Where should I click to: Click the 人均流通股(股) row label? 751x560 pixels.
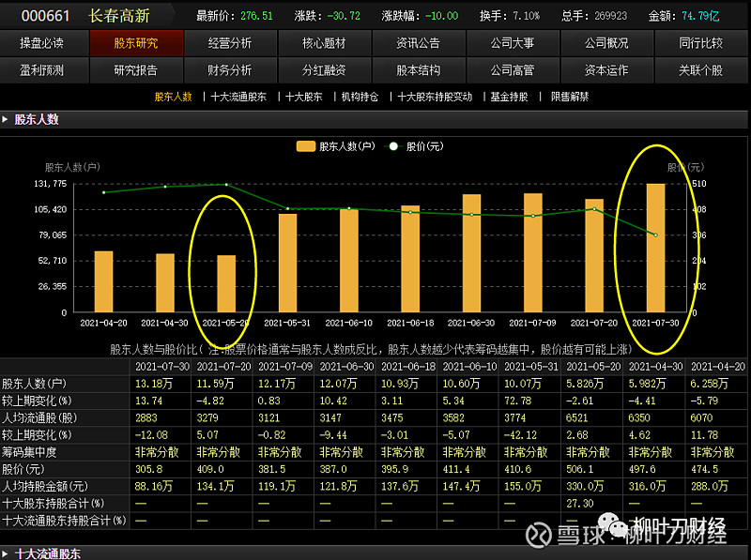point(39,417)
